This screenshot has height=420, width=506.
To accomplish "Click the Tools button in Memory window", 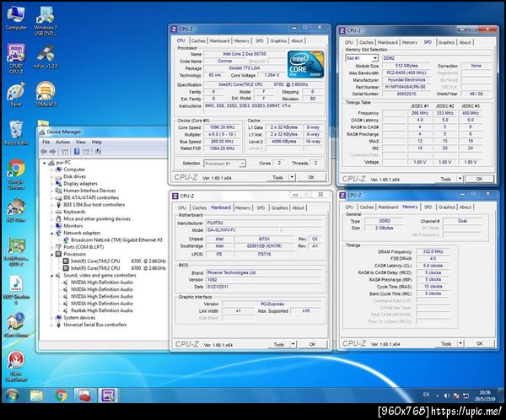I will point(446,343).
